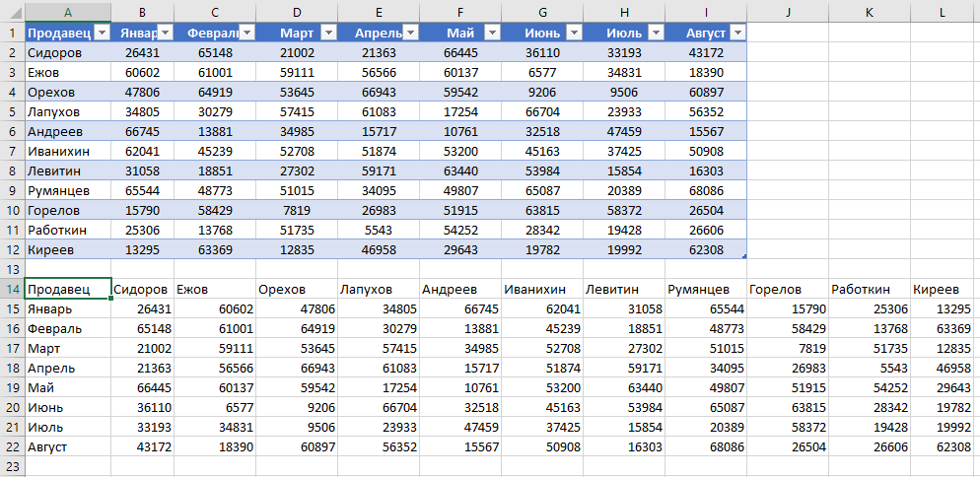
Task: Click the row 22 header number
Action: click(12, 446)
